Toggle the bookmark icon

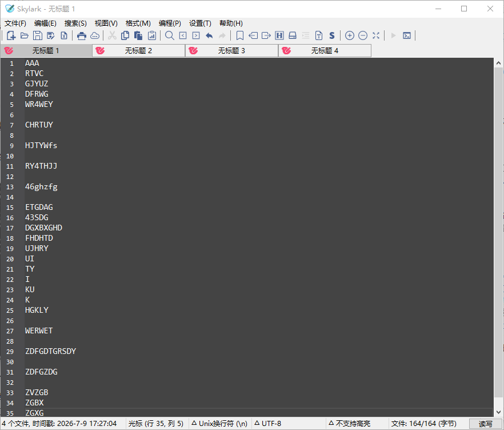click(x=240, y=35)
